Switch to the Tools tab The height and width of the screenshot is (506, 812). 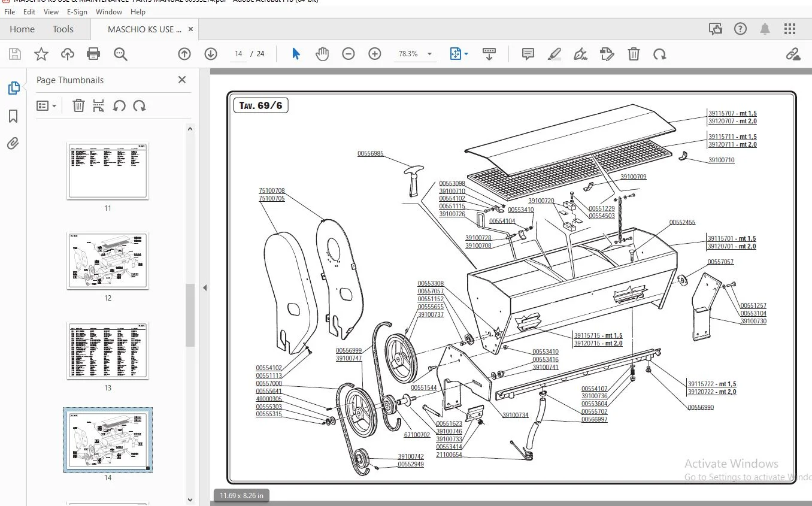tap(63, 29)
